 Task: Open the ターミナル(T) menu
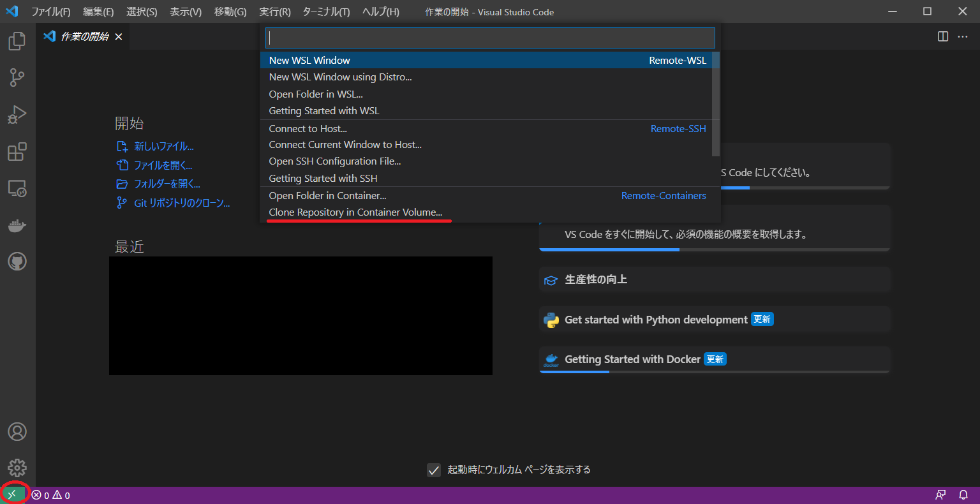(325, 11)
